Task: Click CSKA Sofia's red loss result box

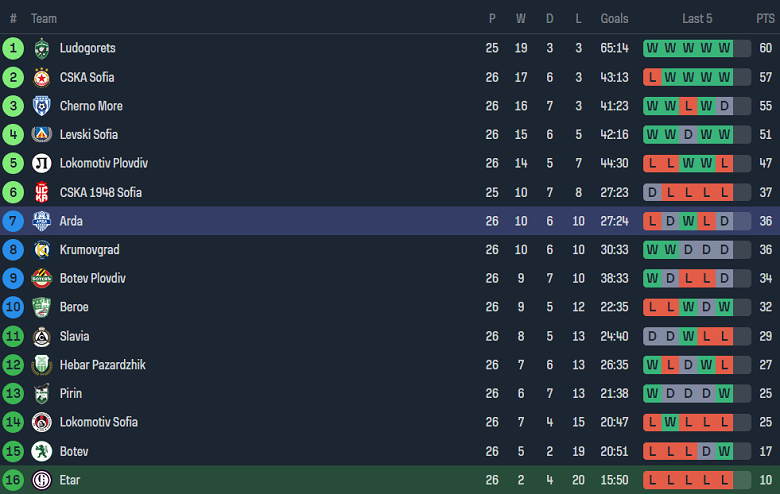Action: [652, 77]
